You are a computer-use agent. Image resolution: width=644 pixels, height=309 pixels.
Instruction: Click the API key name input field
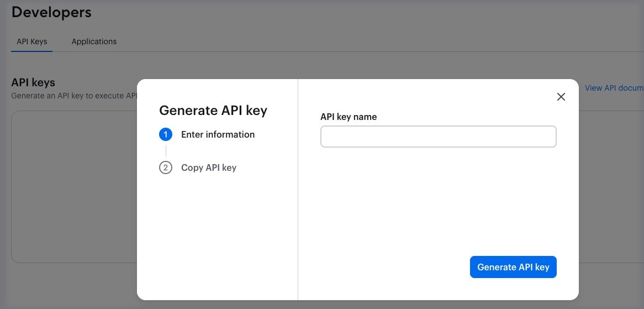click(x=438, y=137)
